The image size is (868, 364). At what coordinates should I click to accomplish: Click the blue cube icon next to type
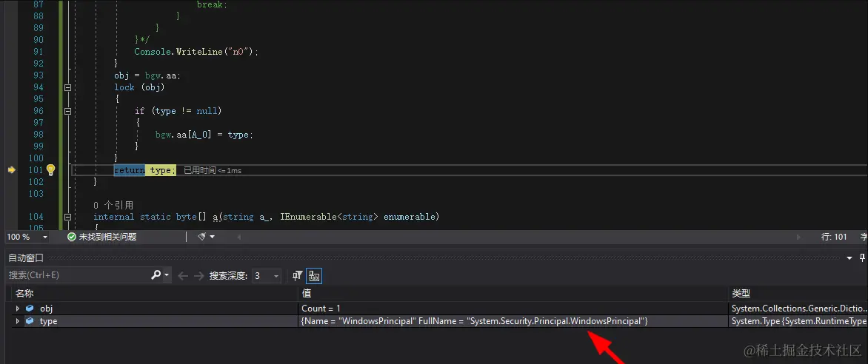(30, 321)
